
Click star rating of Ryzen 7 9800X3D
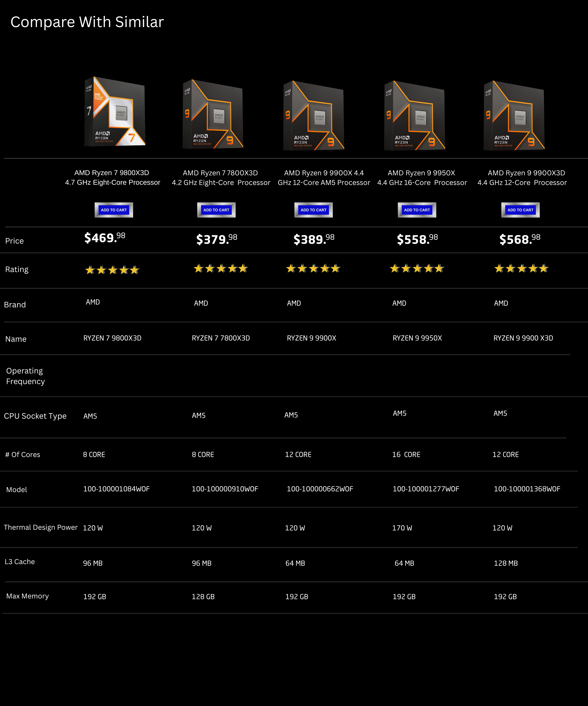[112, 270]
